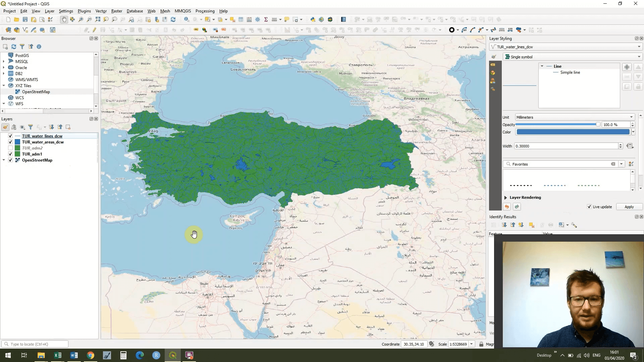Uncheck TUR_water_areas_dcw layer visibility

click(x=10, y=142)
